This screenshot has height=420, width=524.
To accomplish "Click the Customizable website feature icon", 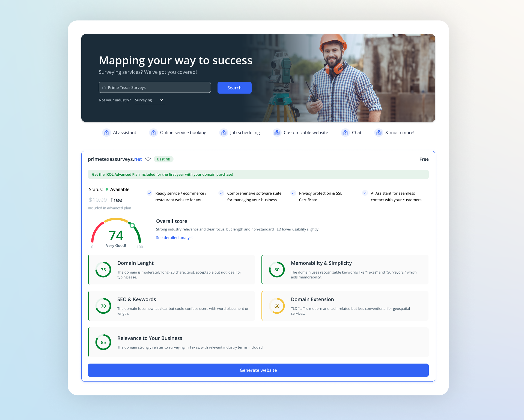I will [277, 133].
